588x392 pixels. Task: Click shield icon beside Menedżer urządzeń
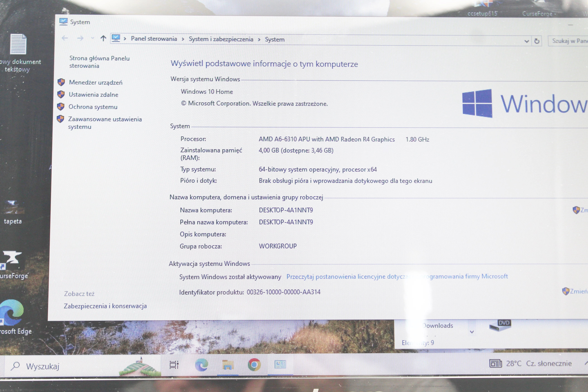[61, 82]
